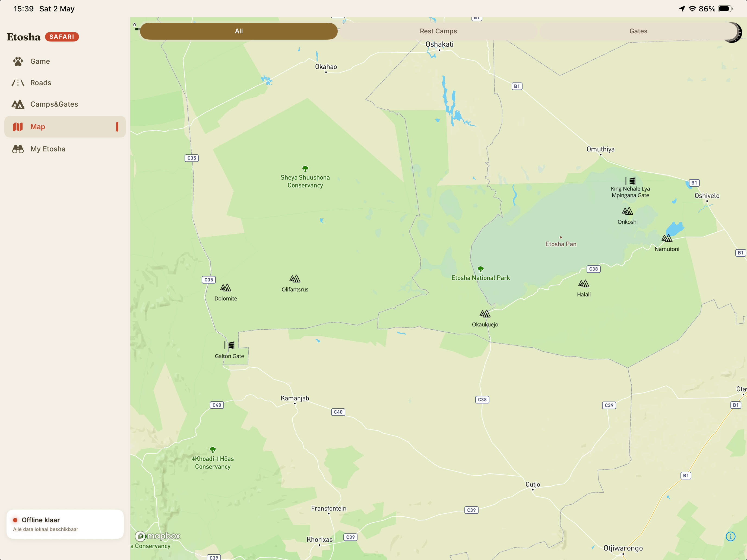
Task: Select the Gates filter tab
Action: click(x=638, y=31)
